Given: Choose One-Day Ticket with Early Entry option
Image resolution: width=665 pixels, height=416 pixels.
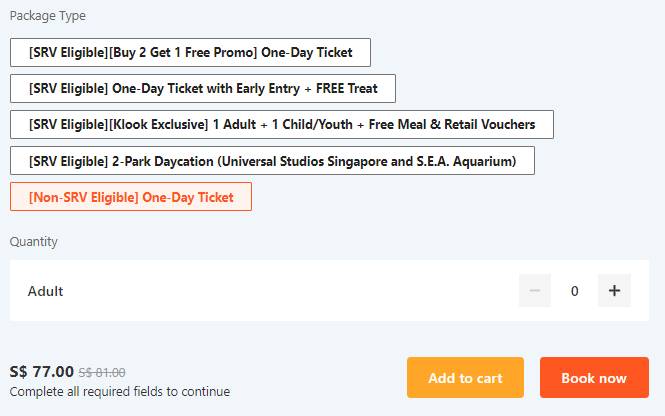Looking at the screenshot, I should pyautogui.click(x=203, y=88).
